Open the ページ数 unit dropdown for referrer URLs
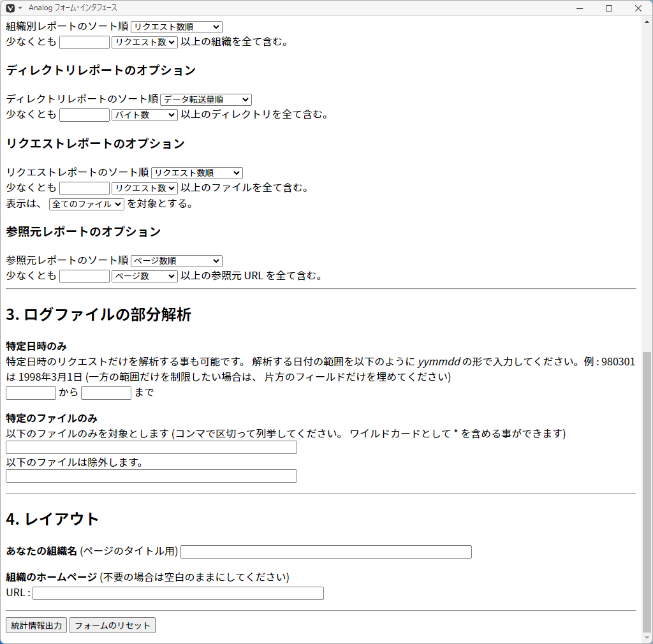This screenshot has width=653, height=644. (x=145, y=277)
